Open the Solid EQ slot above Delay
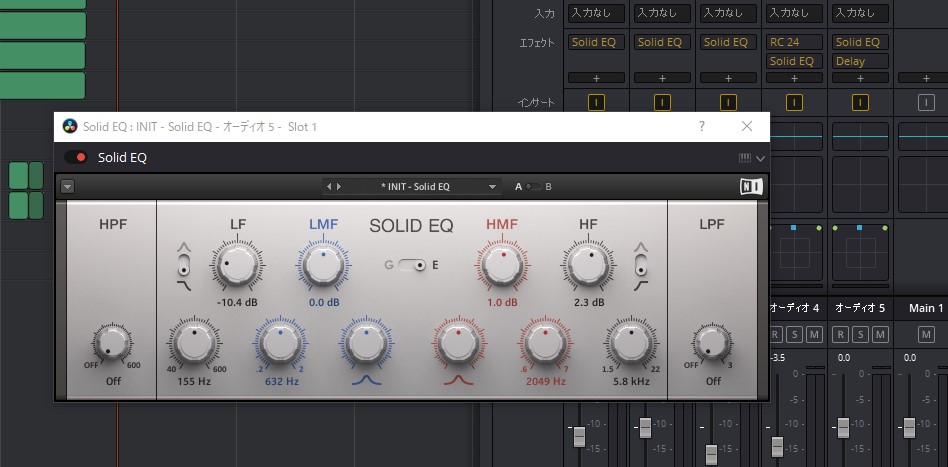Image resolution: width=948 pixels, height=467 pixels. (860, 42)
